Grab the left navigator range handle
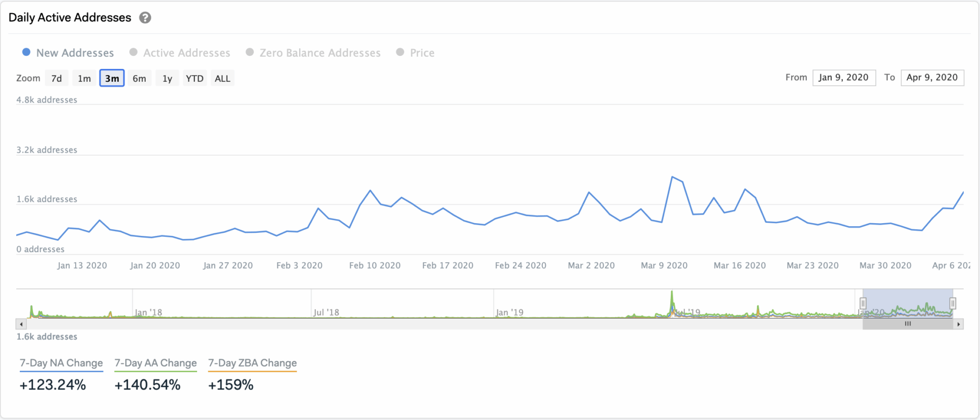Viewport: 980px width, 420px height. 863,303
